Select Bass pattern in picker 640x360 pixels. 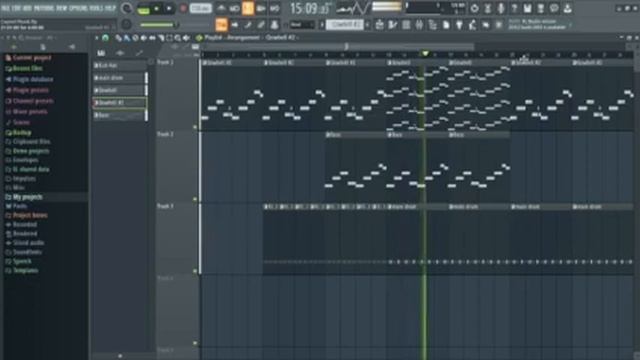click(x=119, y=116)
